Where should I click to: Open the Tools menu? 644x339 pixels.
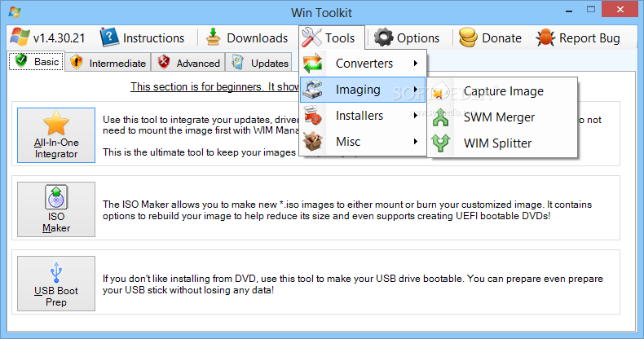(332, 37)
